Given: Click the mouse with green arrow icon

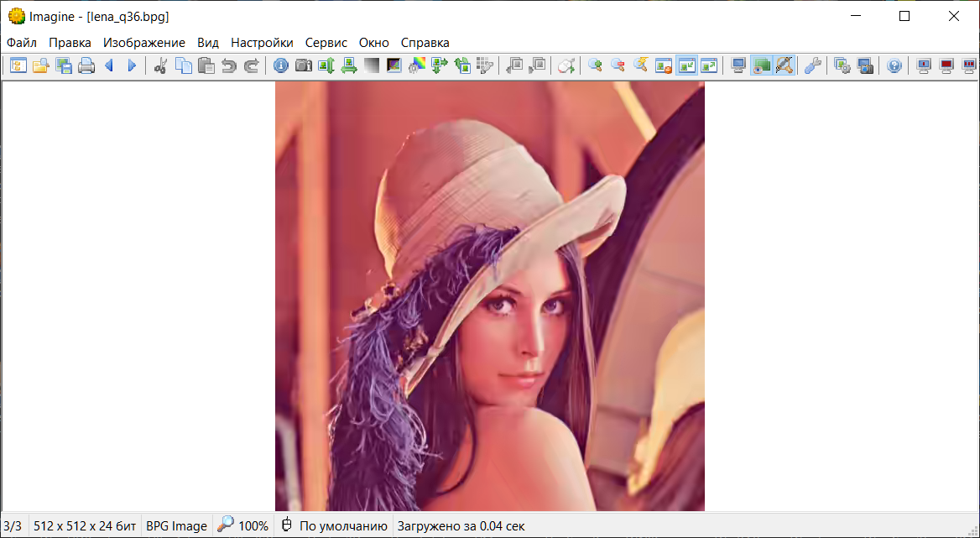Looking at the screenshot, I should [x=566, y=65].
